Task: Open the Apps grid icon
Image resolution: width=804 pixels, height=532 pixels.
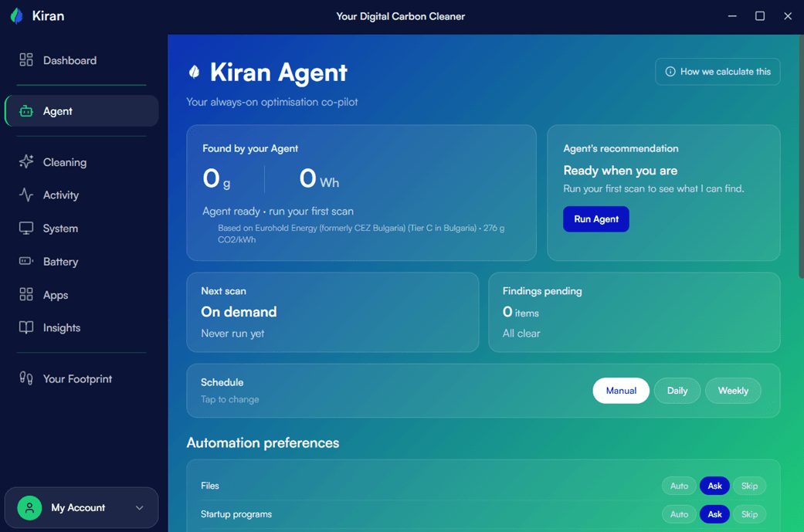Action: (x=26, y=294)
